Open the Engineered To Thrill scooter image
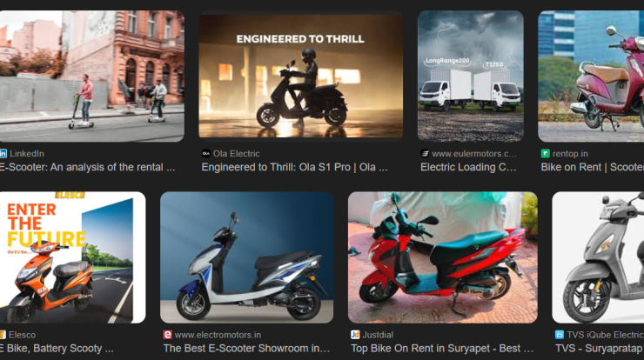 click(300, 76)
